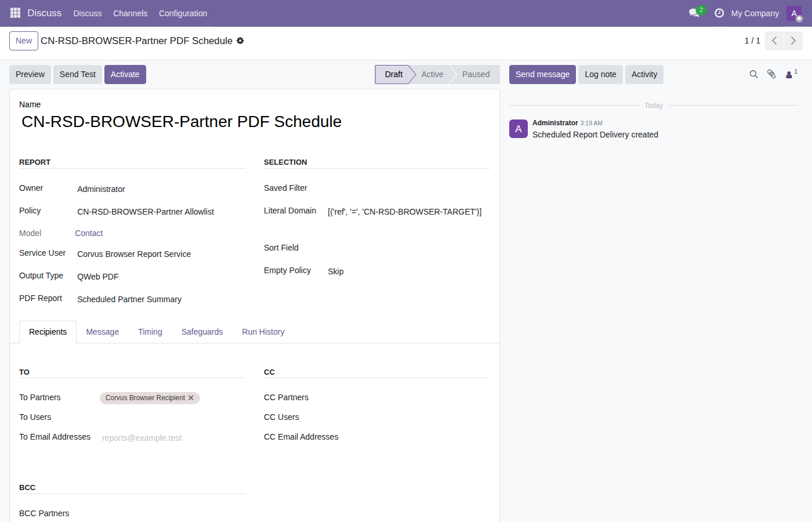Switch to the Run History tab
Image resolution: width=812 pixels, height=522 pixels.
click(x=263, y=332)
